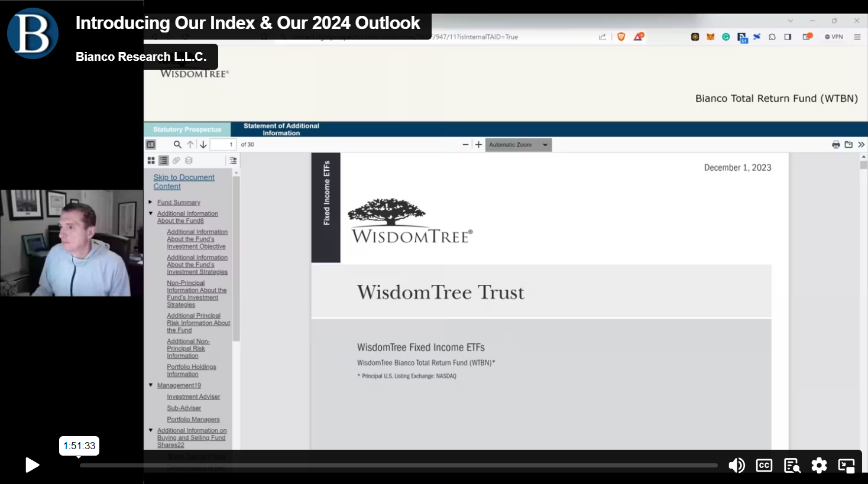Screen dimensions: 868x484
Task: Focus the page number field
Action: pyautogui.click(x=224, y=144)
